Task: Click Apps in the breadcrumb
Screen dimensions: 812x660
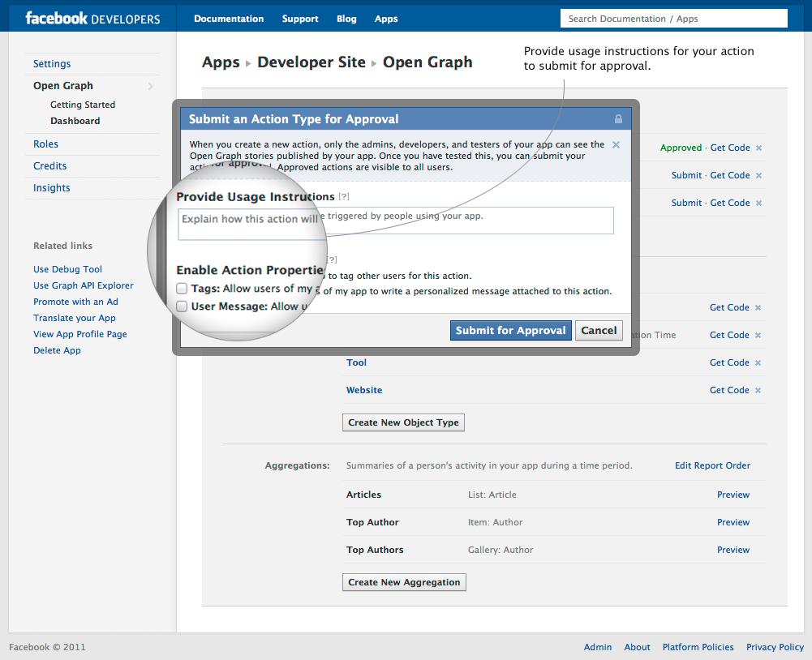Action: tap(221, 62)
